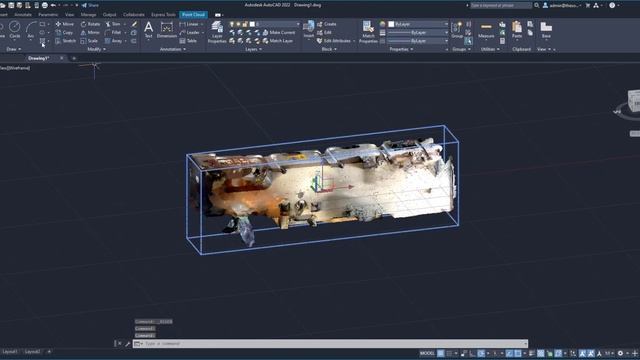Click the Match Layer button
Screen dimensions: 640x360
pos(278,41)
